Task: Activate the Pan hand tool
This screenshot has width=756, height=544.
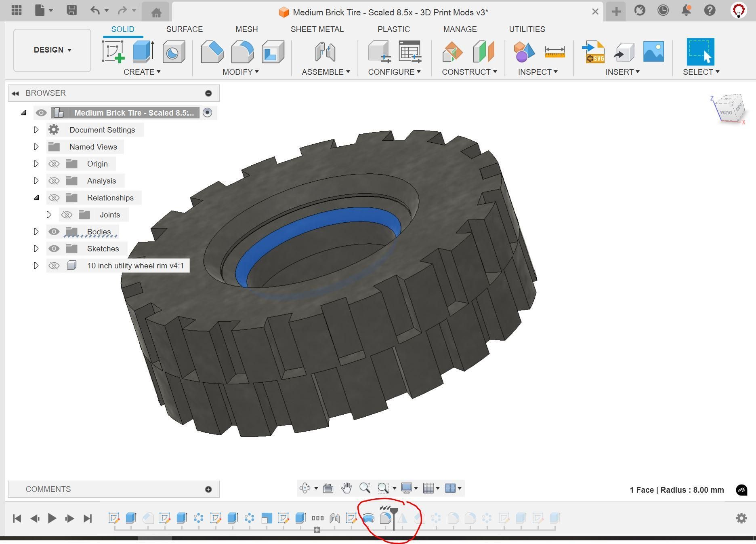Action: 346,488
